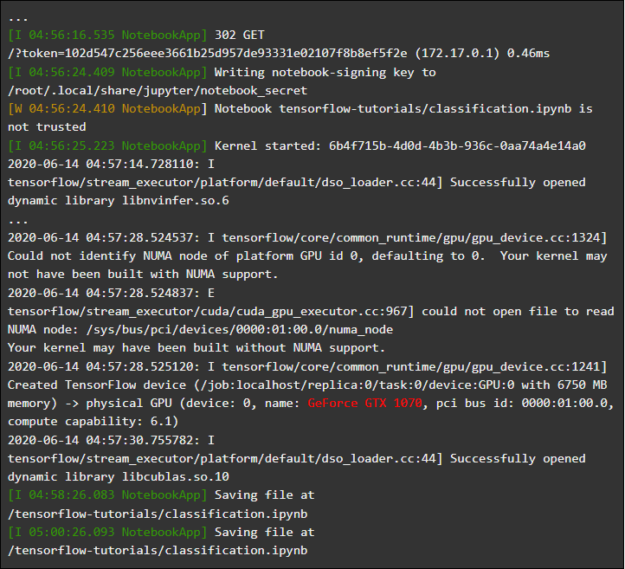The width and height of the screenshot is (625, 569).
Task: Click the timestamp '2020-06-14 04:57:30.755782: I'
Action: click(111, 440)
